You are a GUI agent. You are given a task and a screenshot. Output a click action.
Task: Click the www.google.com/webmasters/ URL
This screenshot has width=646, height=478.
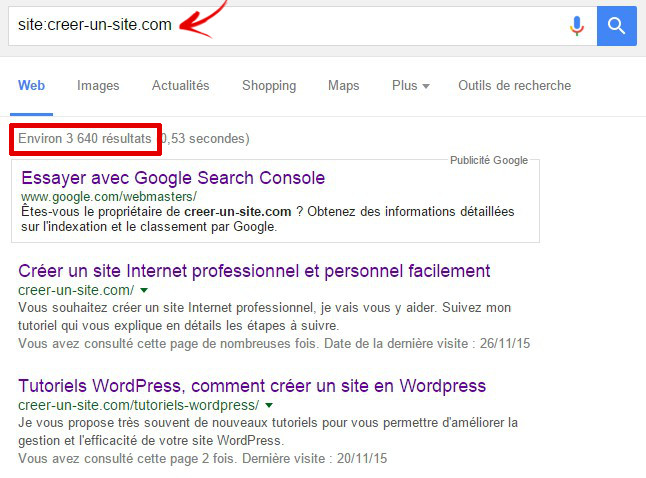pos(109,197)
